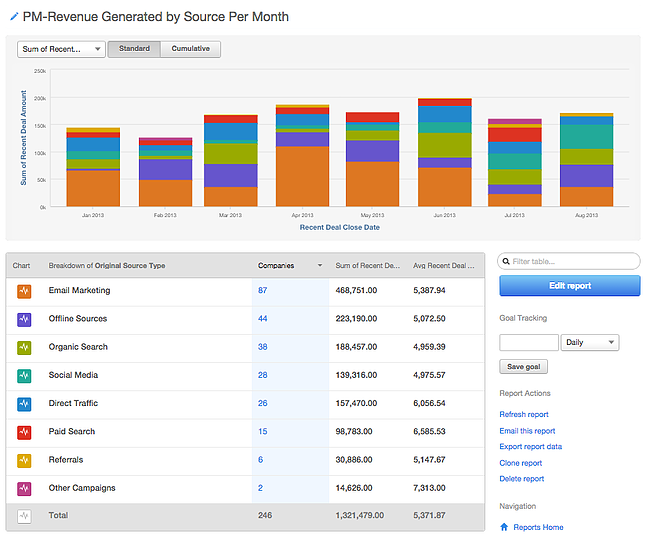Click the Companies column sort arrow

tap(320, 265)
